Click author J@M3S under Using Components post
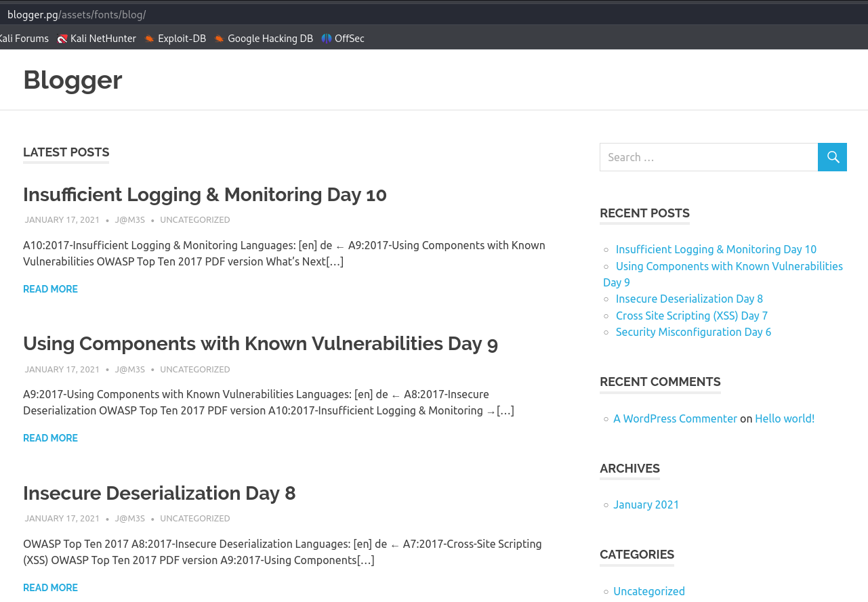This screenshot has height=602, width=868. coord(130,370)
